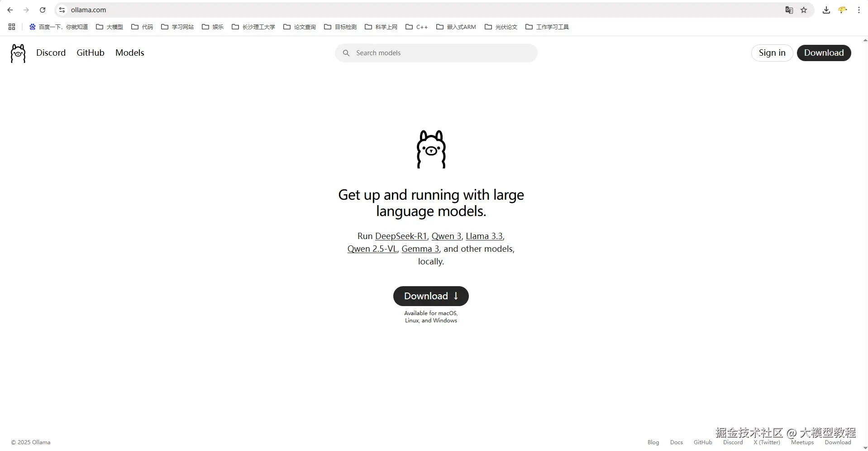The image size is (868, 451).
Task: Open the 代码 bookmark folder
Action: tap(142, 27)
